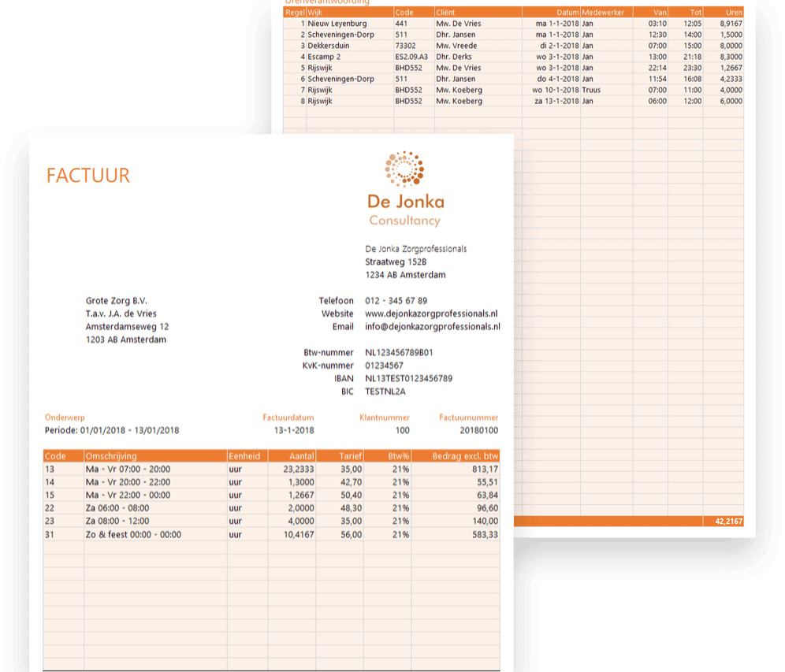Click the Medewerker column header
Viewport: 785px width, 672px height.
click(603, 13)
